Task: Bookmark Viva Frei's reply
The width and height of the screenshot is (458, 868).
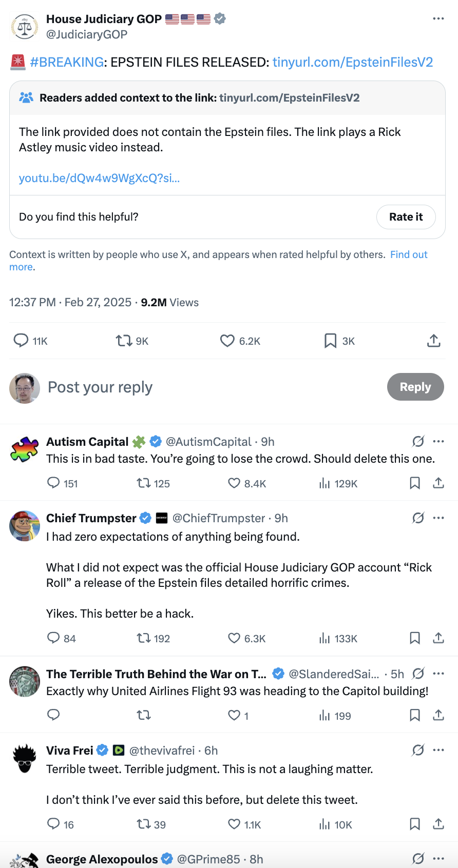Action: [x=415, y=824]
